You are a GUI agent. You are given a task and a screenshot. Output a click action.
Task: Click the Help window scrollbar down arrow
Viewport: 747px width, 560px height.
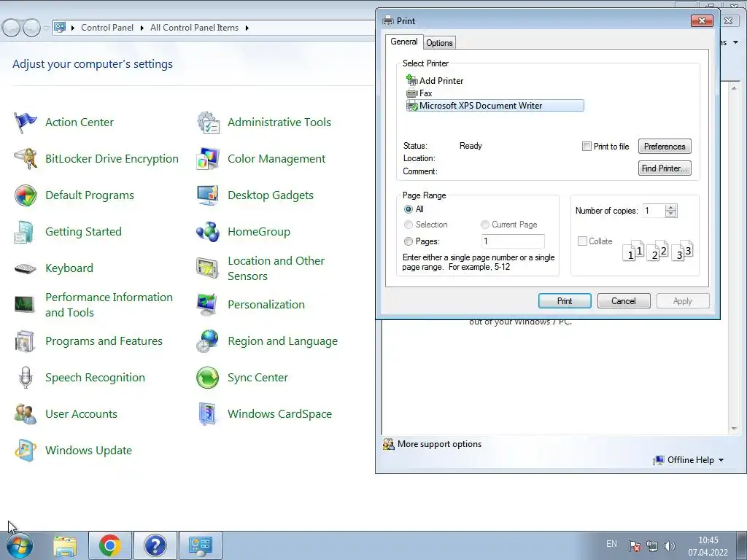(734, 429)
